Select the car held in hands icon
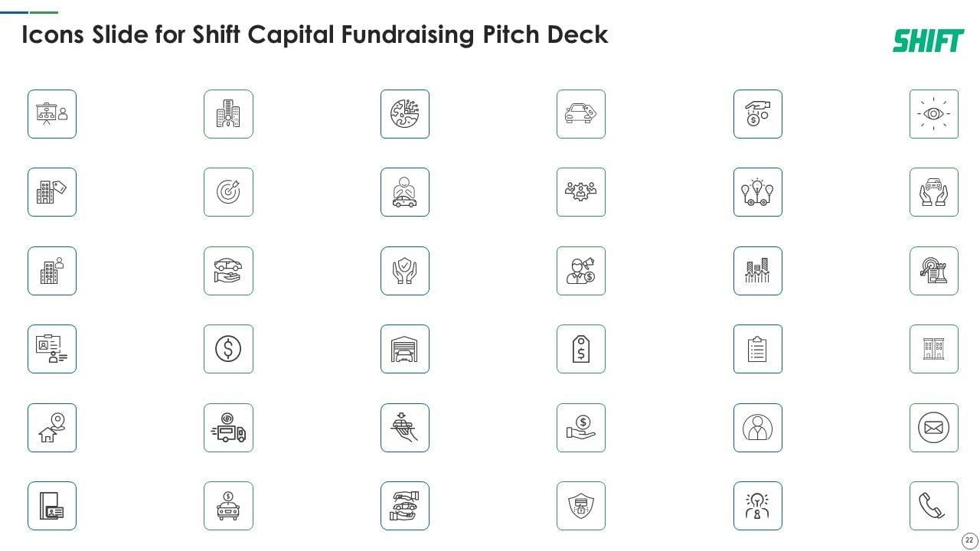 [x=933, y=192]
